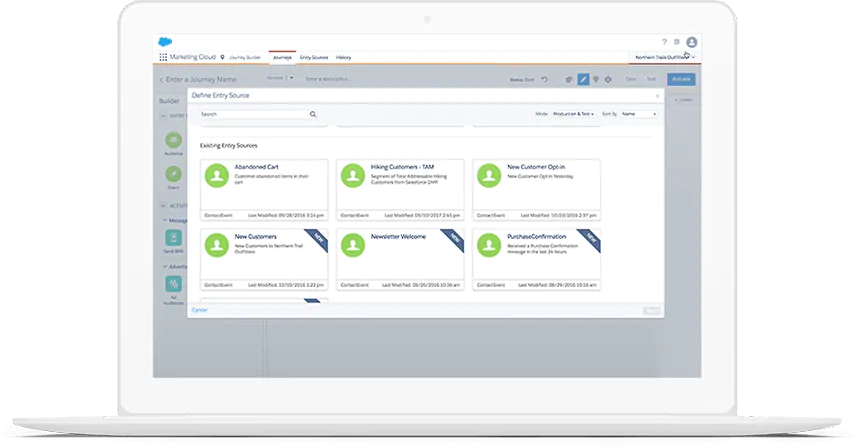
Task: Select the PurchaseConfirmation entry source card
Action: click(x=536, y=259)
